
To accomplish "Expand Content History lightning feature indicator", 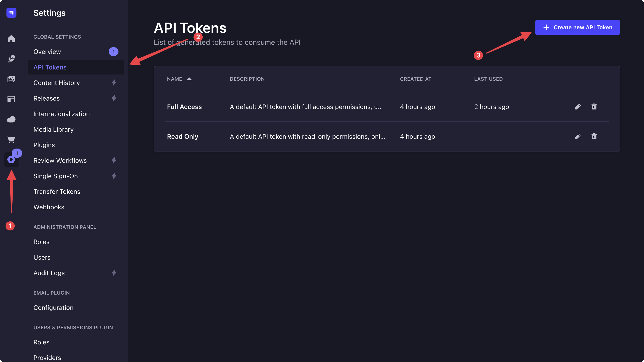I will click(114, 83).
